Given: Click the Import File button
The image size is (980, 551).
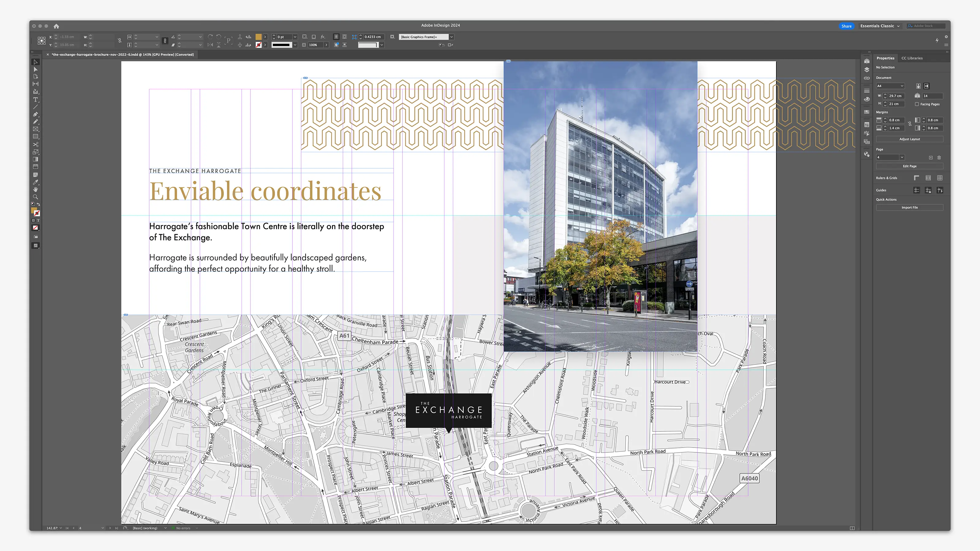Looking at the screenshot, I should [x=910, y=208].
